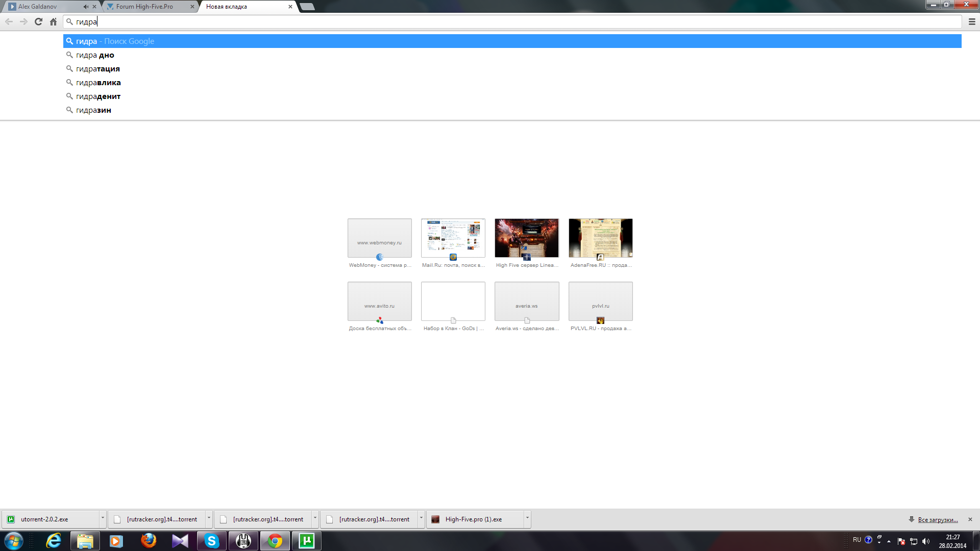The height and width of the screenshot is (551, 980).
Task: Open the first rutracker torrent download dropdown
Action: click(x=209, y=518)
